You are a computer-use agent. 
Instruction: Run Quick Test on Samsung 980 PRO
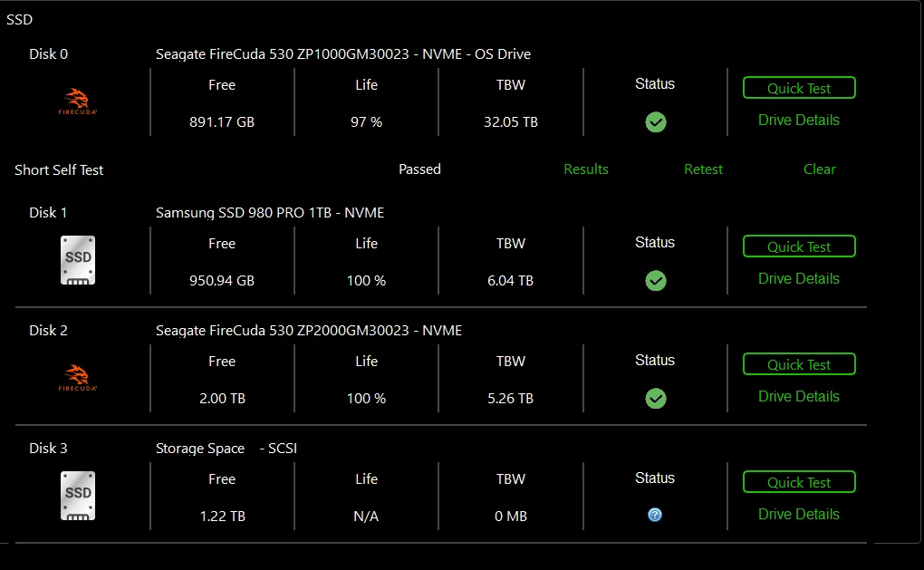point(799,246)
